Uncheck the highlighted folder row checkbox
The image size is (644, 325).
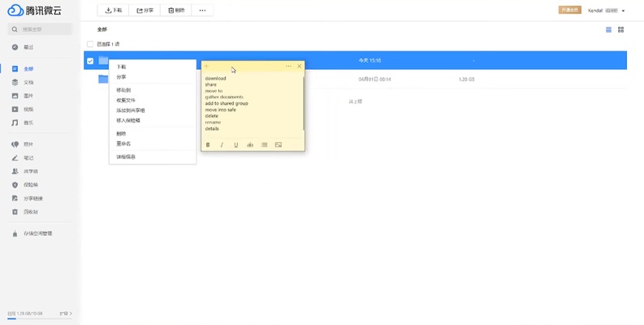[x=90, y=61]
